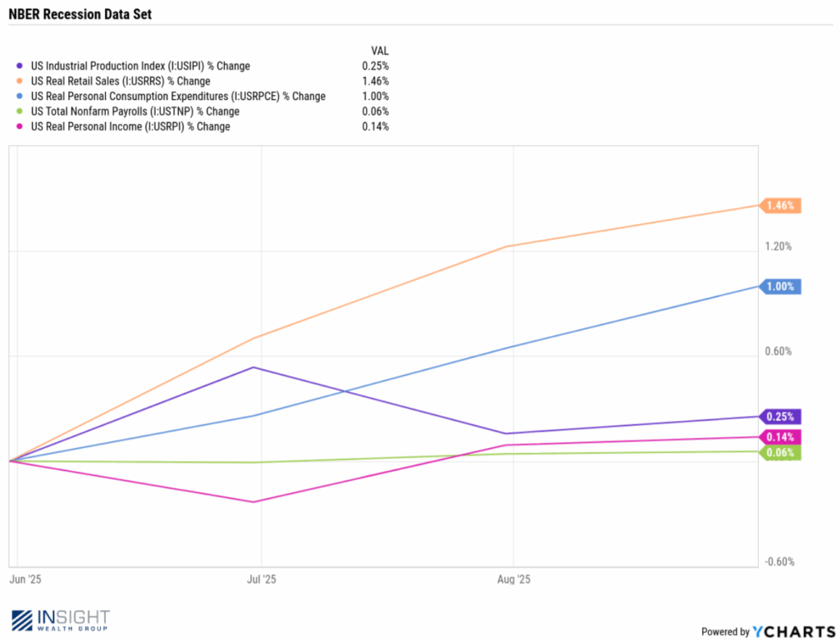
Task: Click the pink 0.14% end-value flag
Action: point(780,437)
